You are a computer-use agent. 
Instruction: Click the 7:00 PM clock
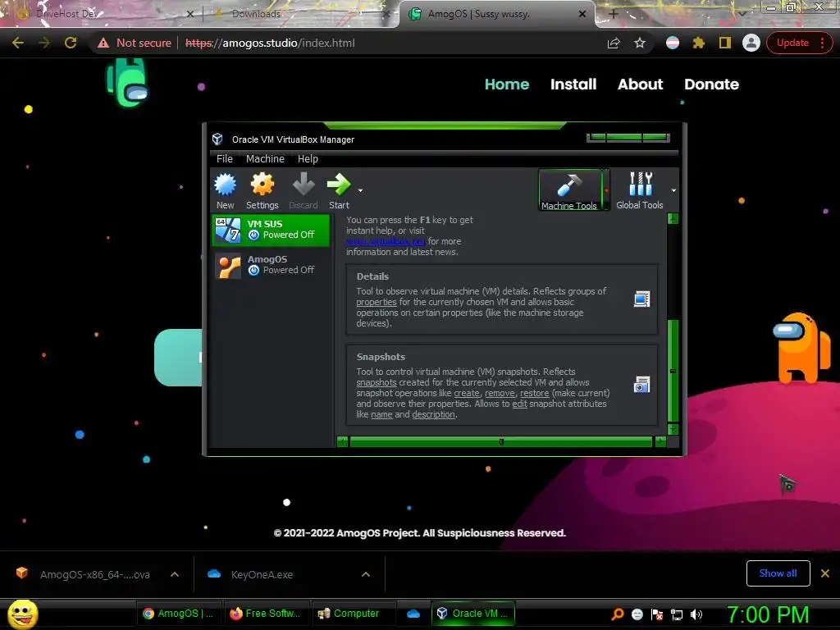coord(768,614)
